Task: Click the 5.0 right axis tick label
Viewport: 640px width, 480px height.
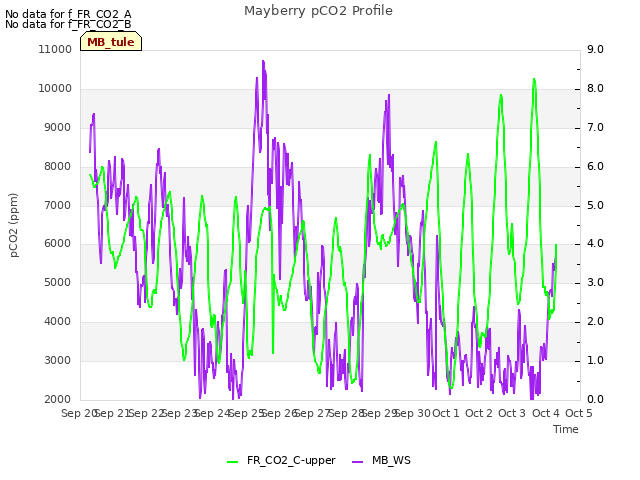Action: point(596,205)
